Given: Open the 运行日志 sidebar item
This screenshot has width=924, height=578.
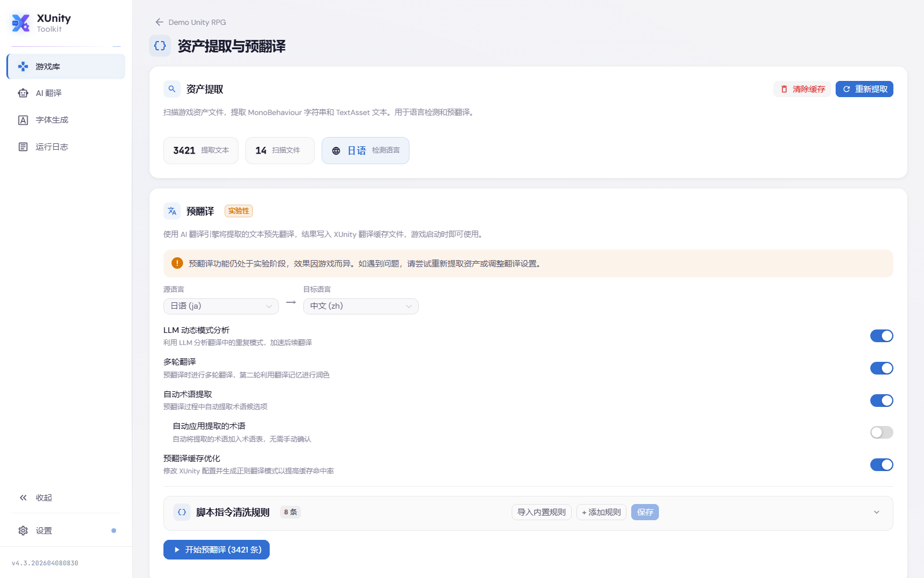Looking at the screenshot, I should (66, 147).
